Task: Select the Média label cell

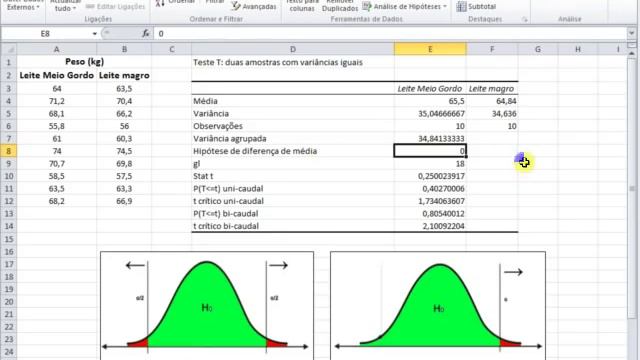Action: point(293,101)
